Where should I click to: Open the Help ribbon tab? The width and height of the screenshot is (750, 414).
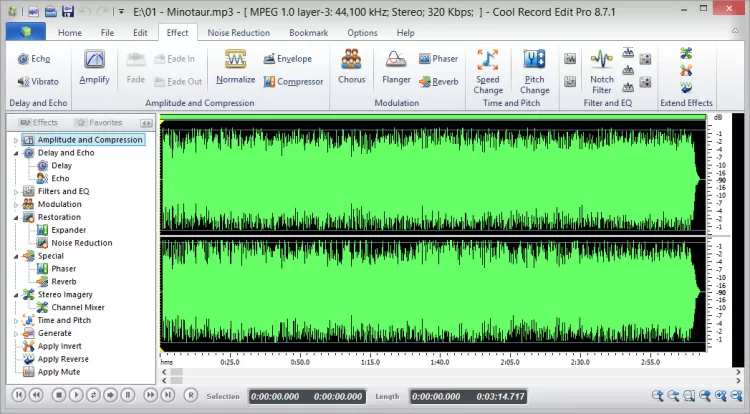(x=405, y=33)
